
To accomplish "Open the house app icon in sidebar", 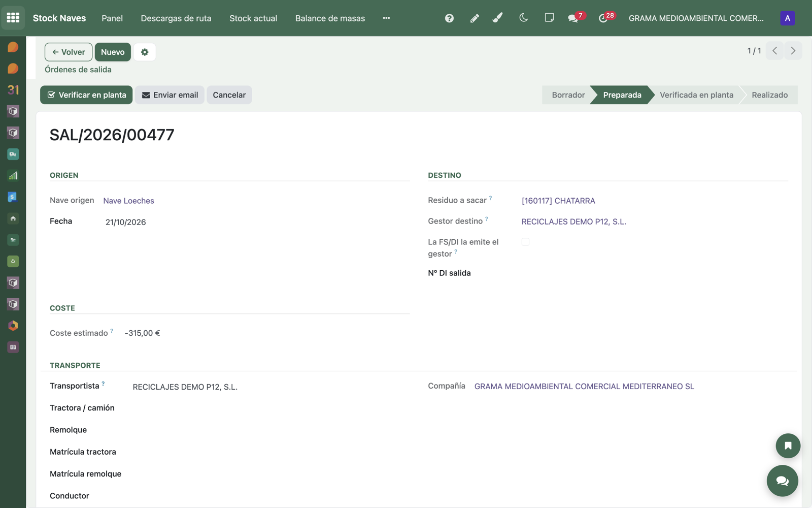I will [x=13, y=218].
